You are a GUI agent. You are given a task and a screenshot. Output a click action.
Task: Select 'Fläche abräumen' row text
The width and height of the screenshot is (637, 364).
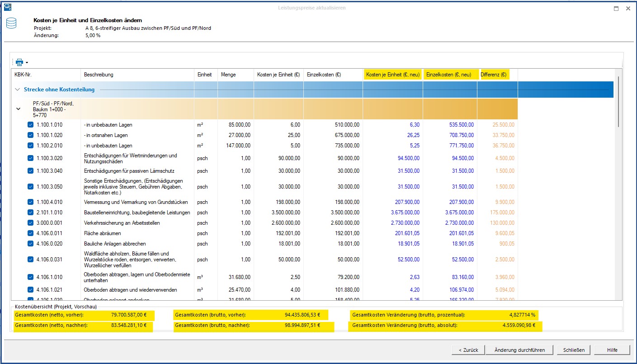[102, 233]
